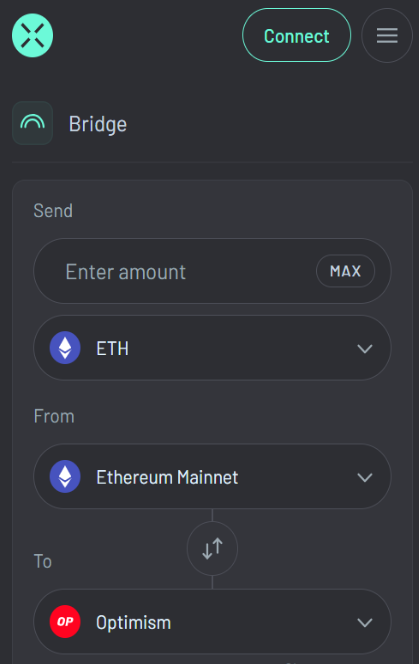The image size is (419, 664).
Task: Click the From label
Action: (54, 416)
